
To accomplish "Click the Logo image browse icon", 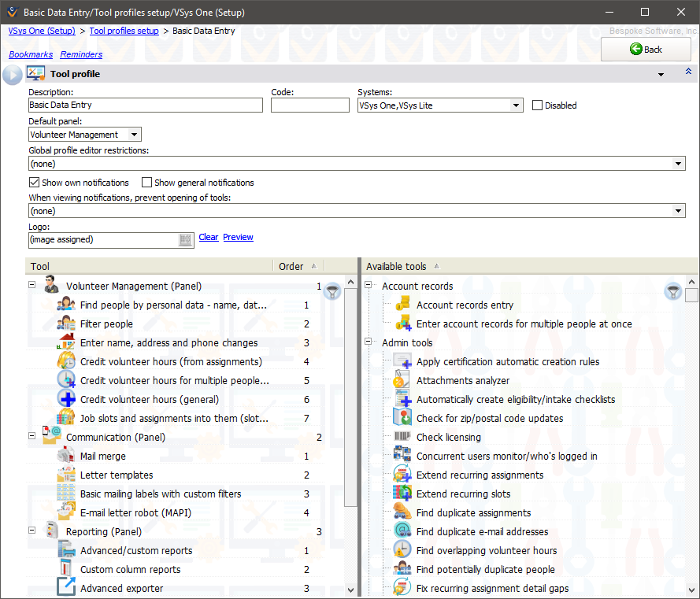I will [185, 239].
